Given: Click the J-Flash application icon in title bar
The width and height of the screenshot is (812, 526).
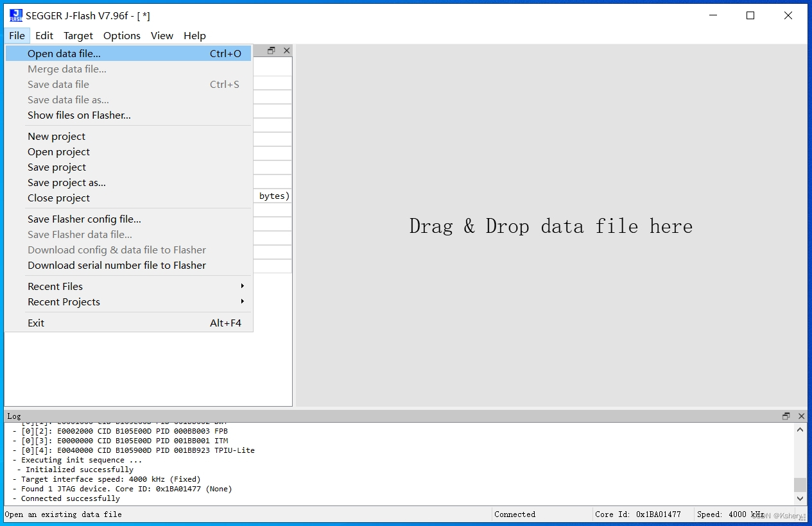Looking at the screenshot, I should point(16,15).
